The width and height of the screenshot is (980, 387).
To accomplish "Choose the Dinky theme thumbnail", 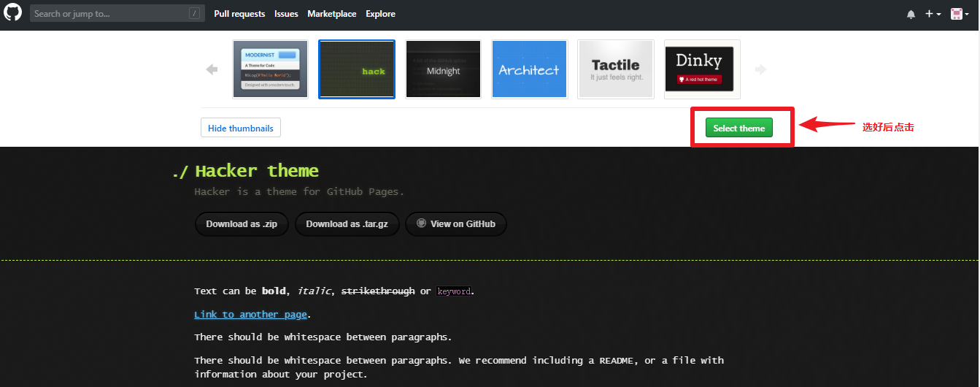I will [702, 69].
